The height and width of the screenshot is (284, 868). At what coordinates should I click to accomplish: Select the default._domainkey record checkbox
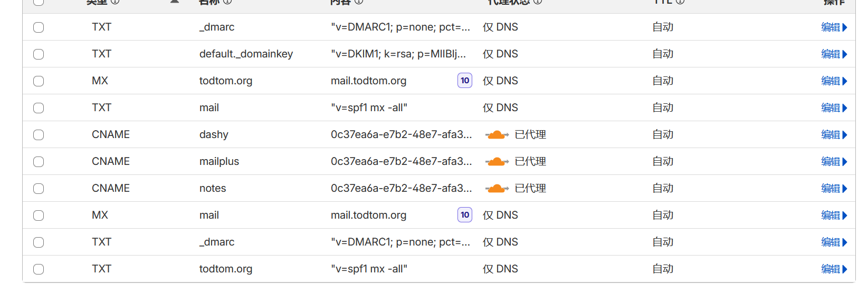tap(39, 54)
